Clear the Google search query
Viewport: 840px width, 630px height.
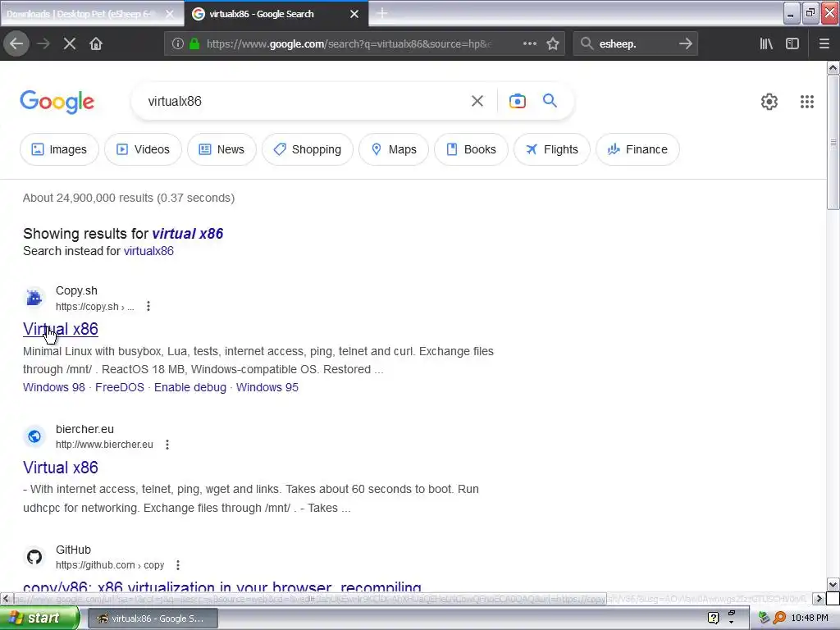[x=477, y=101]
